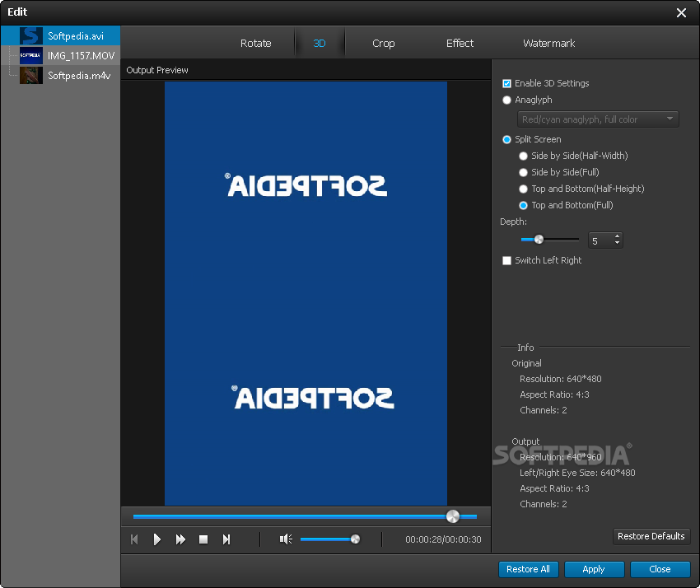Click the Depth slider handle
The width and height of the screenshot is (700, 588).
click(539, 240)
